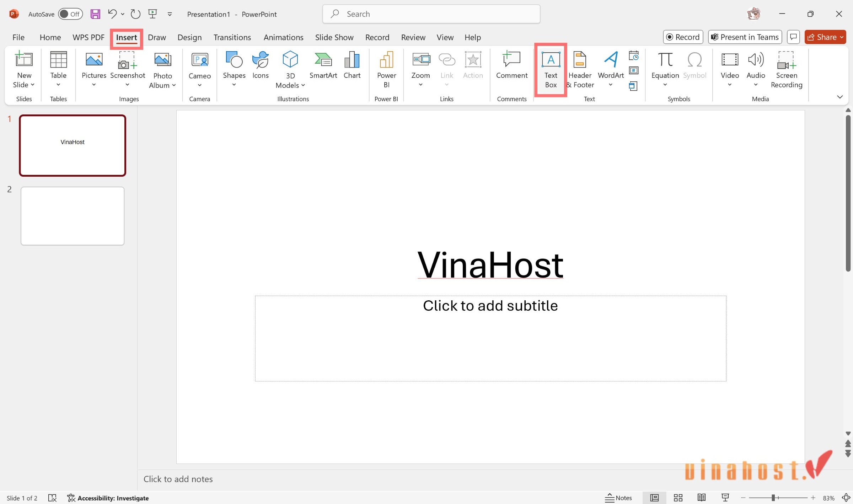Viewport: 853px width, 504px height.
Task: Toggle the Notes pane in status bar
Action: pos(618,498)
